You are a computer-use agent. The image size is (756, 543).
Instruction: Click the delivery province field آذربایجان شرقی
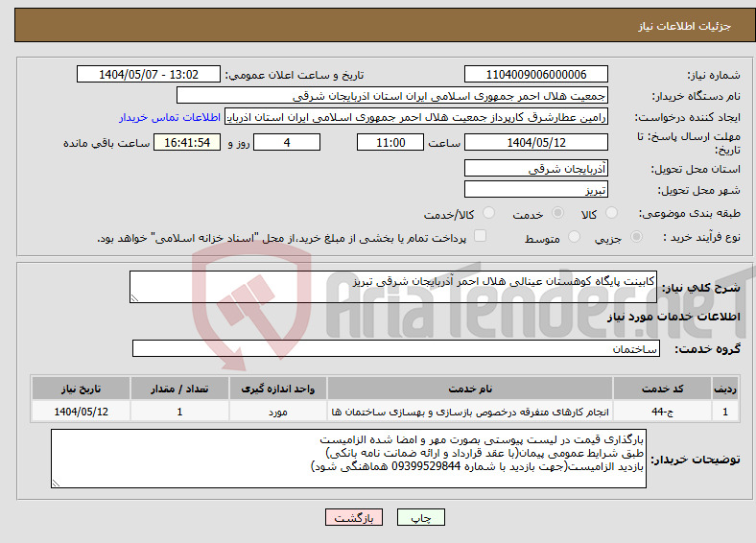[536, 168]
